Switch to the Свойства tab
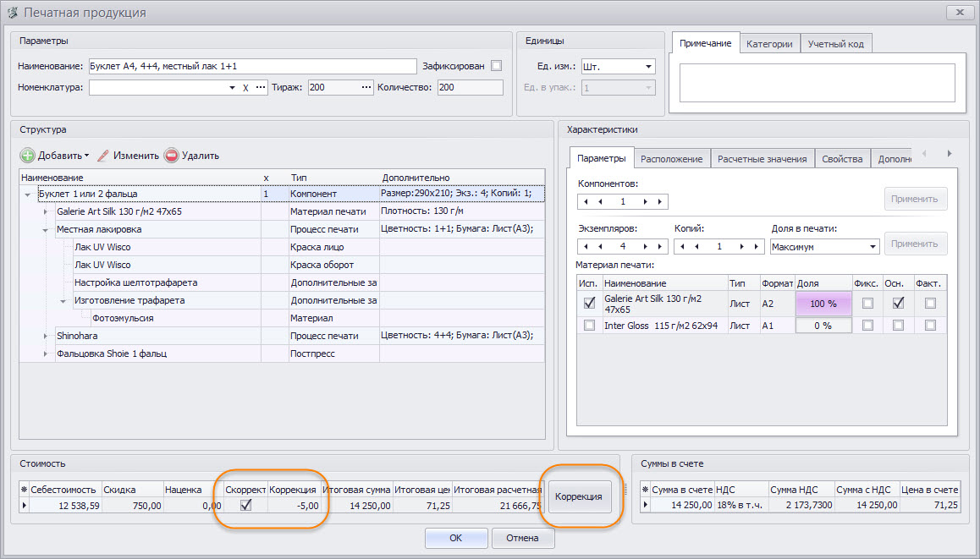The width and height of the screenshot is (980, 559). (x=842, y=159)
